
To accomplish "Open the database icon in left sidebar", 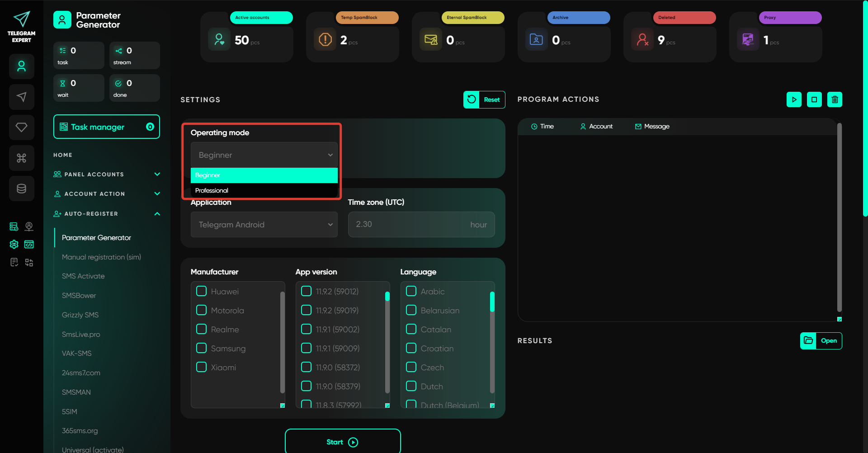I will tap(21, 189).
